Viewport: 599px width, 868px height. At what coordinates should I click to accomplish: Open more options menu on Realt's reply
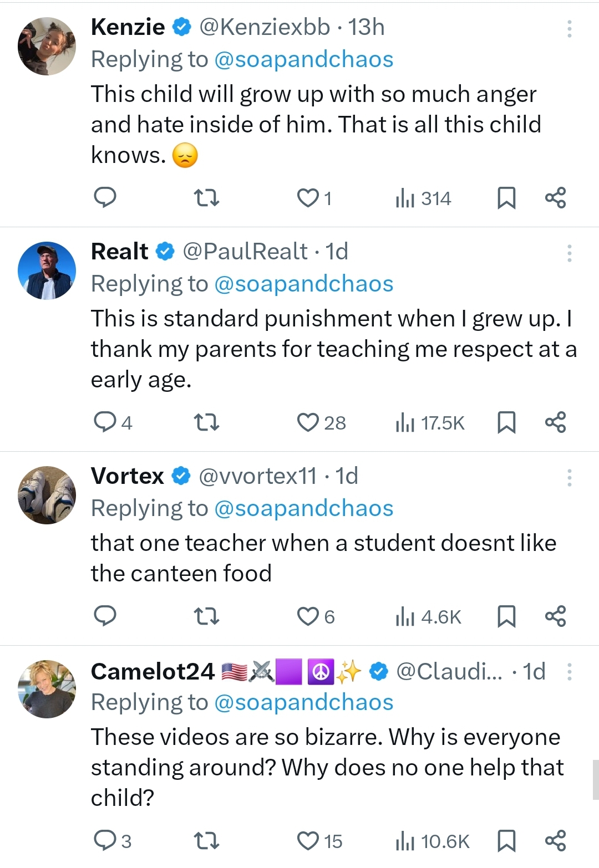(x=569, y=253)
